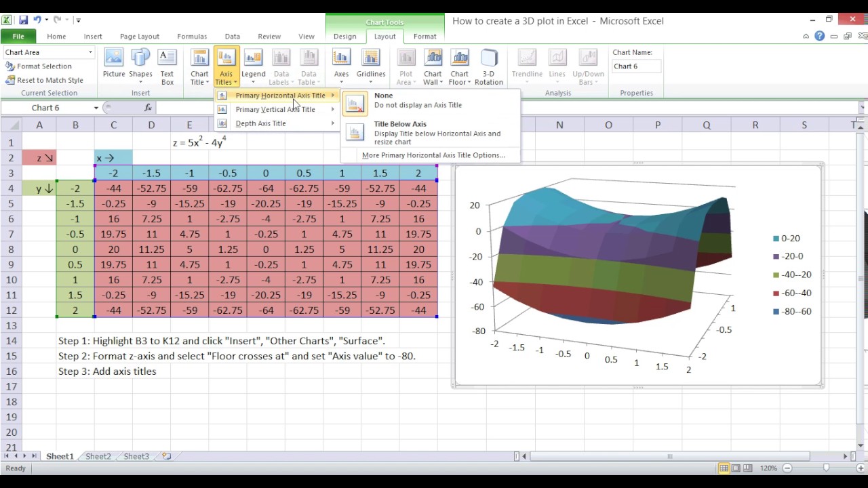This screenshot has height=488, width=868.
Task: Click the Data Table button
Action: (x=309, y=67)
